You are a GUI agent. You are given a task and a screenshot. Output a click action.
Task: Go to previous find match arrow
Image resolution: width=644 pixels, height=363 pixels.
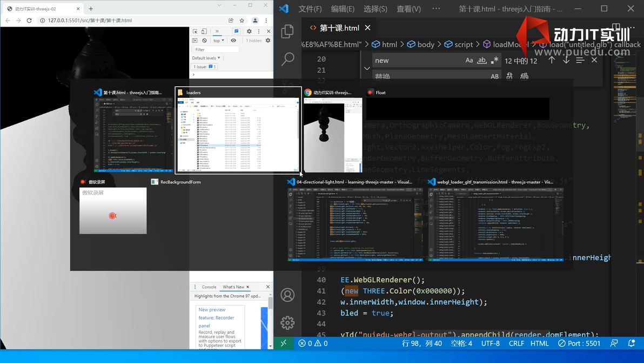click(552, 61)
